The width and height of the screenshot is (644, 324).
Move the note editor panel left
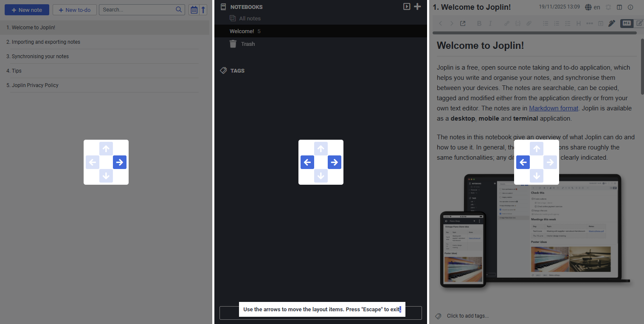pos(523,162)
